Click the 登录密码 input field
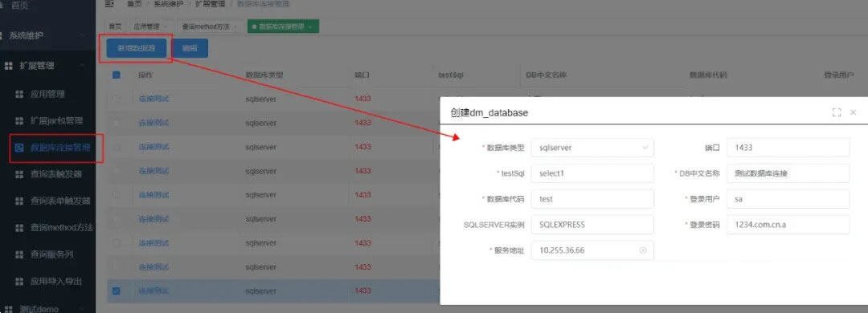Viewport: 868px width, 313px height. [x=788, y=225]
